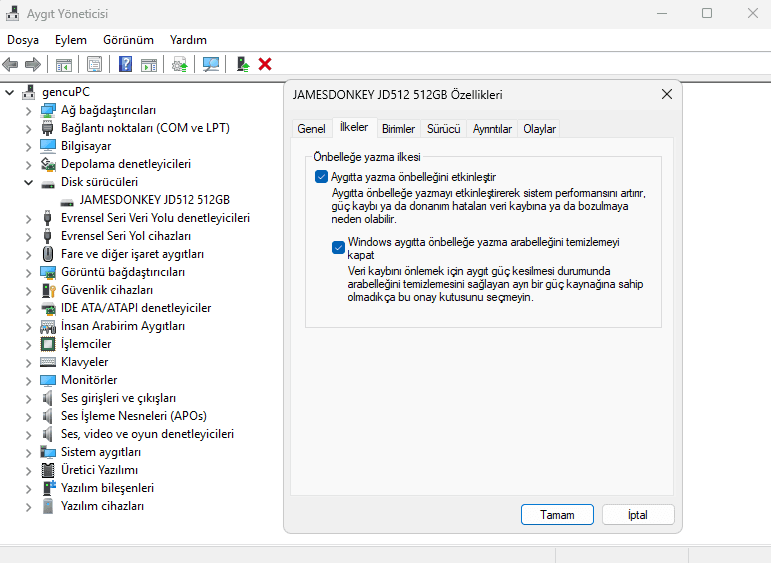Click the Üretici Yazılımı chip icon
This screenshot has height=563, width=771.
pos(48,470)
